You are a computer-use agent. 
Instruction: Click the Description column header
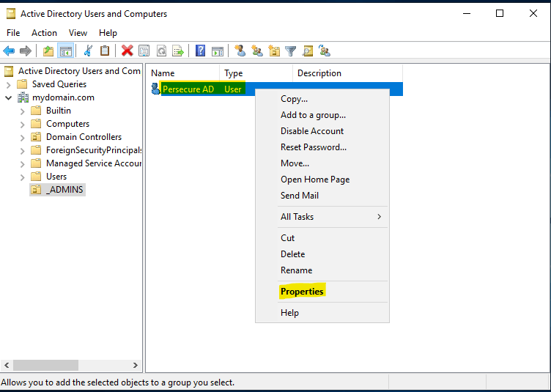[x=319, y=73]
